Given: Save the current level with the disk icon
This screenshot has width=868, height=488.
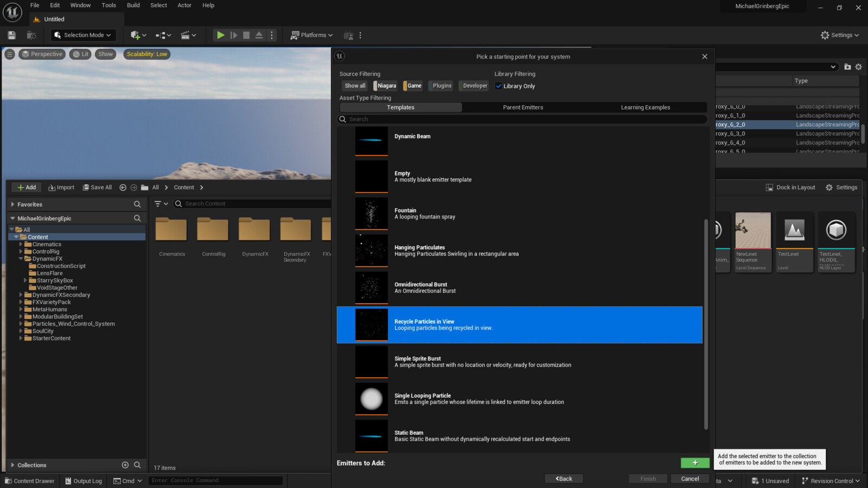Looking at the screenshot, I should (11, 35).
